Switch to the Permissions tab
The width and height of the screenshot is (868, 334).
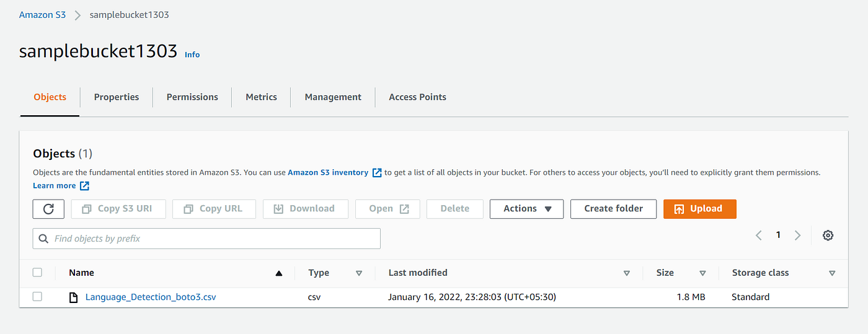[x=192, y=97]
